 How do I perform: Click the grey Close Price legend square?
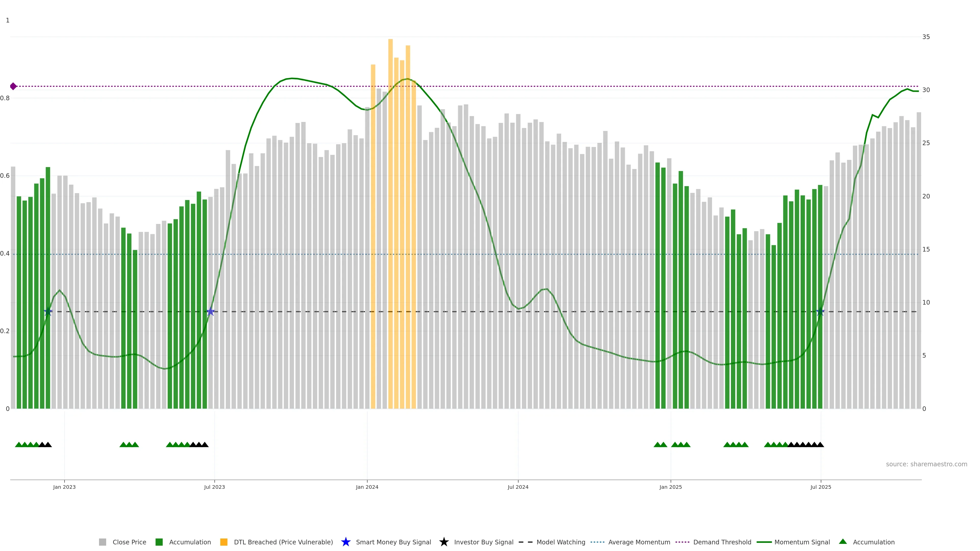point(102,542)
